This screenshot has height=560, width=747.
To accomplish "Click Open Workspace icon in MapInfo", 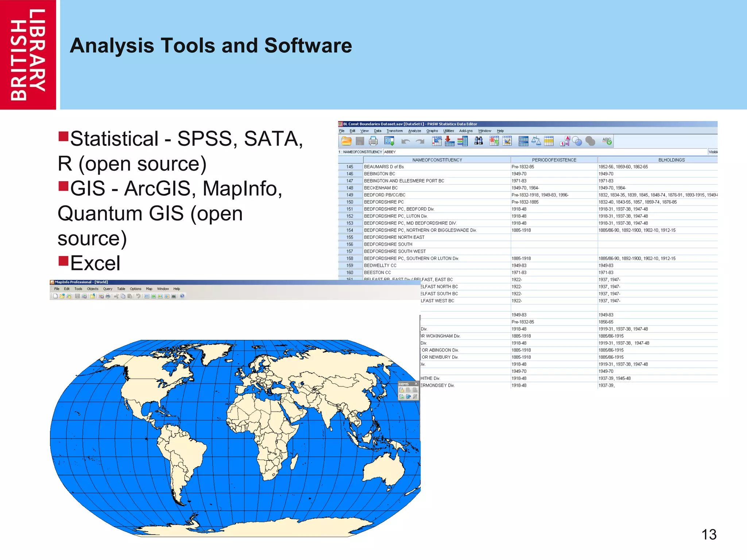I will tap(69, 296).
